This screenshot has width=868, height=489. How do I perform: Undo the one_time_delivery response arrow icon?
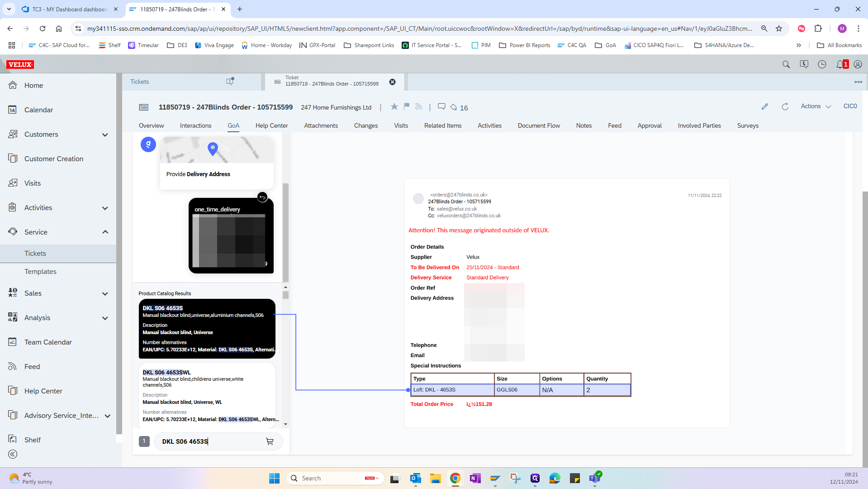tap(262, 197)
